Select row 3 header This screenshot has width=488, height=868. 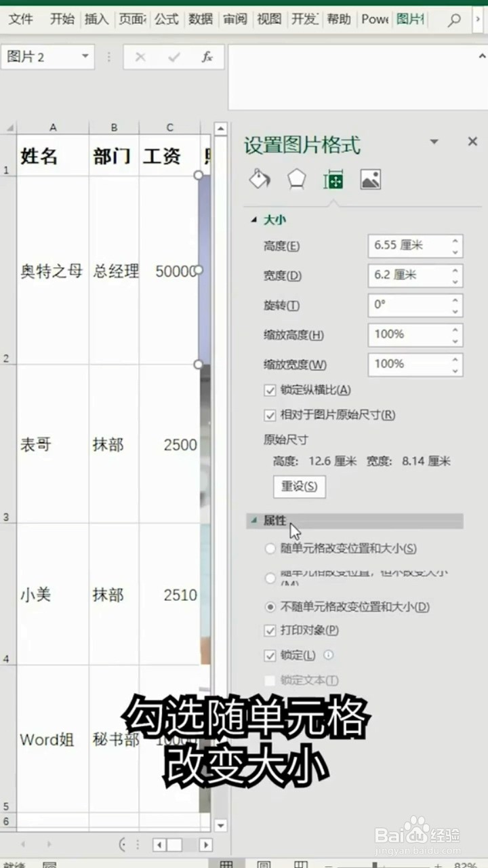click(8, 443)
